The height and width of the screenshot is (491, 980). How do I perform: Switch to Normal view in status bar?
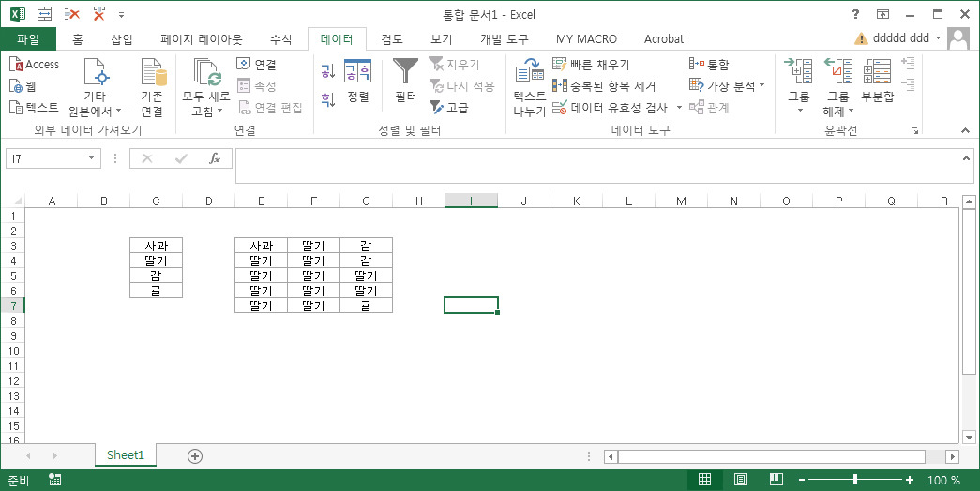tap(704, 480)
